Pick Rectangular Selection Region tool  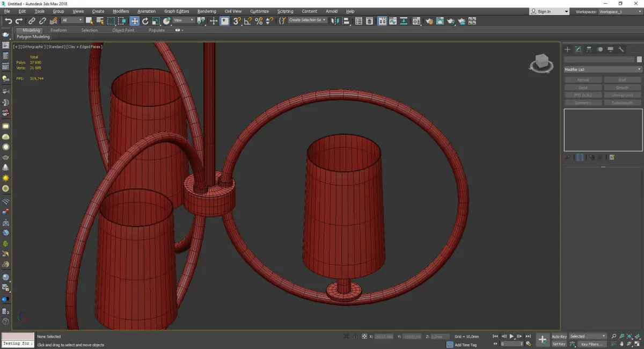(111, 21)
